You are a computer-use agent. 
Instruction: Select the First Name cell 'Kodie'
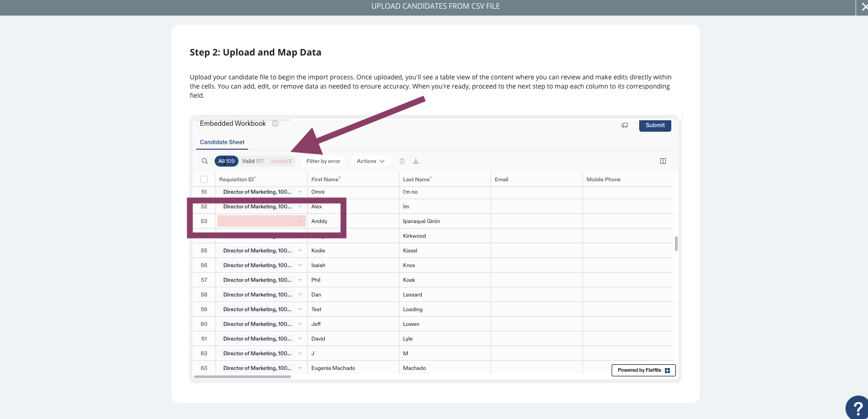point(353,251)
